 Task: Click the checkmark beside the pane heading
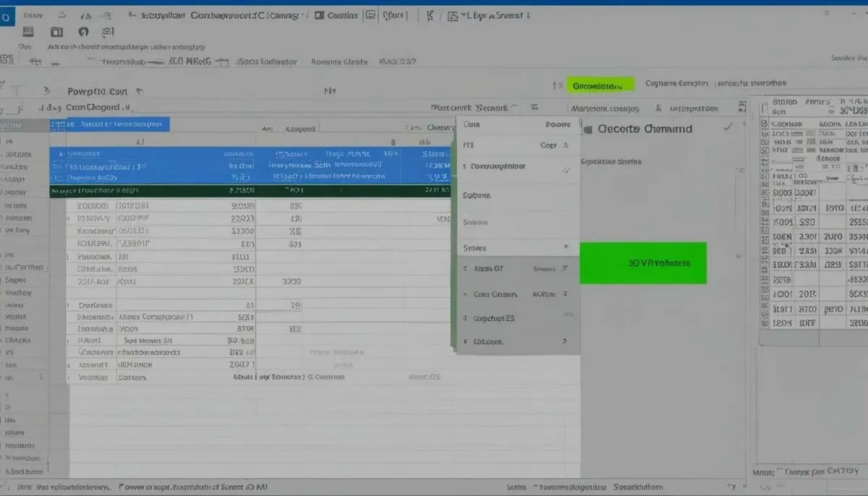(728, 127)
